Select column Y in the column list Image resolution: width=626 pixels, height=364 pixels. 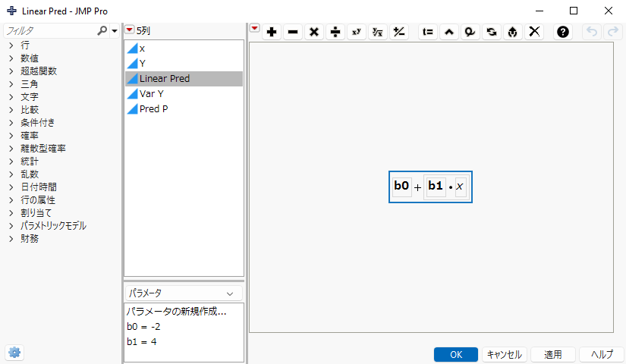coord(184,64)
